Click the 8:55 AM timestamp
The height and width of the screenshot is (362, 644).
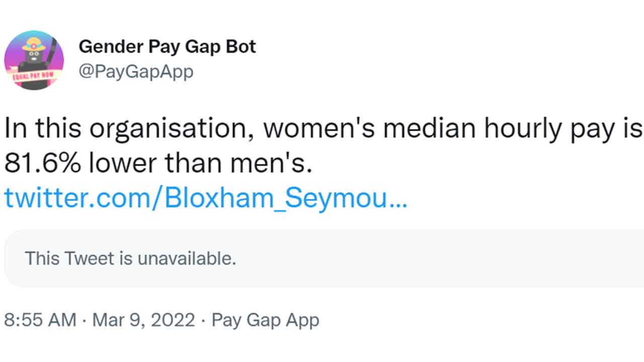[40, 320]
